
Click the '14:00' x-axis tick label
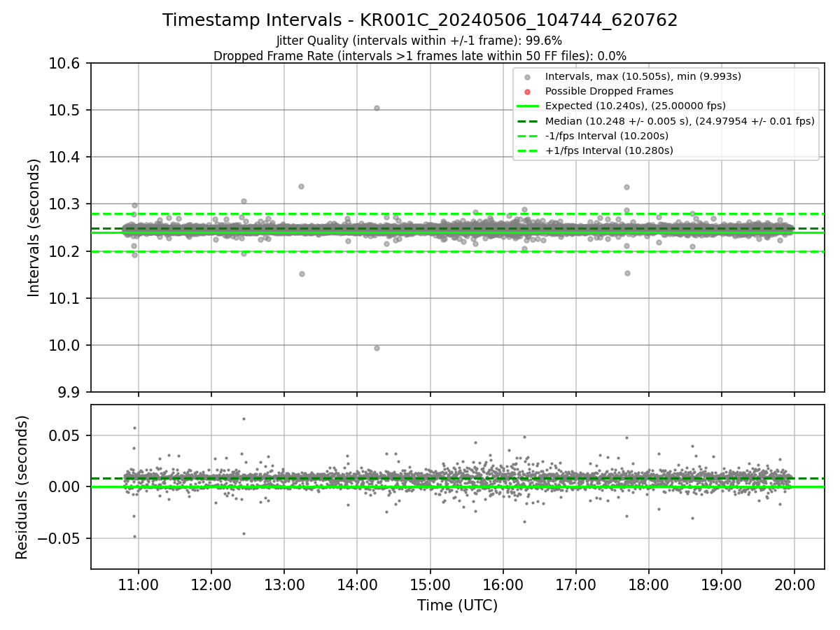click(357, 584)
